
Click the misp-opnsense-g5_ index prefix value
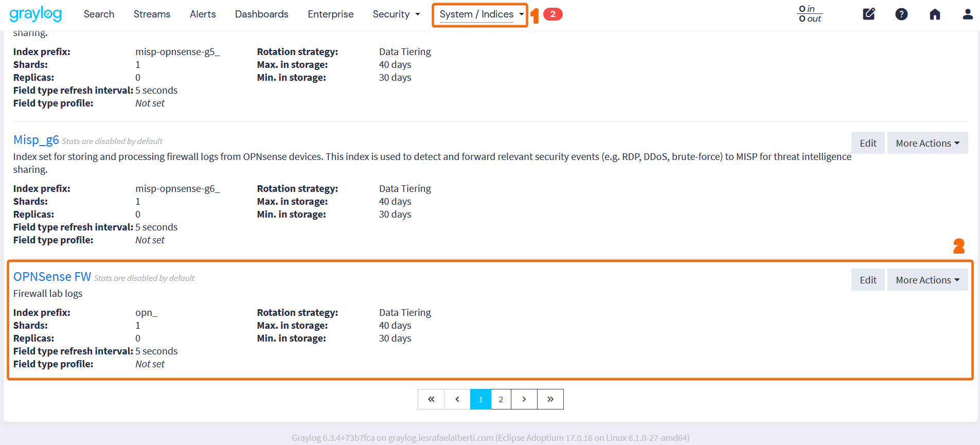pyautogui.click(x=177, y=51)
